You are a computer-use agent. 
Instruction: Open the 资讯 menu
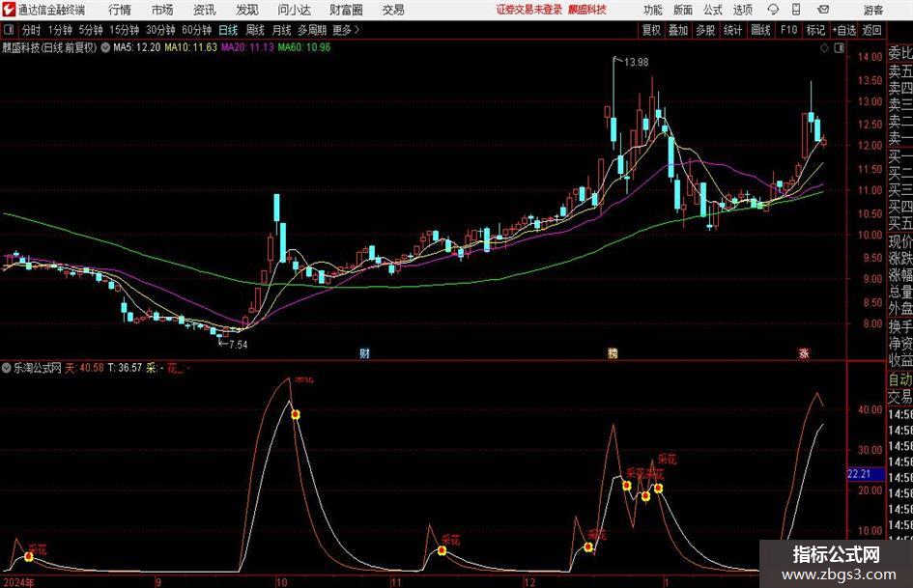[205, 10]
